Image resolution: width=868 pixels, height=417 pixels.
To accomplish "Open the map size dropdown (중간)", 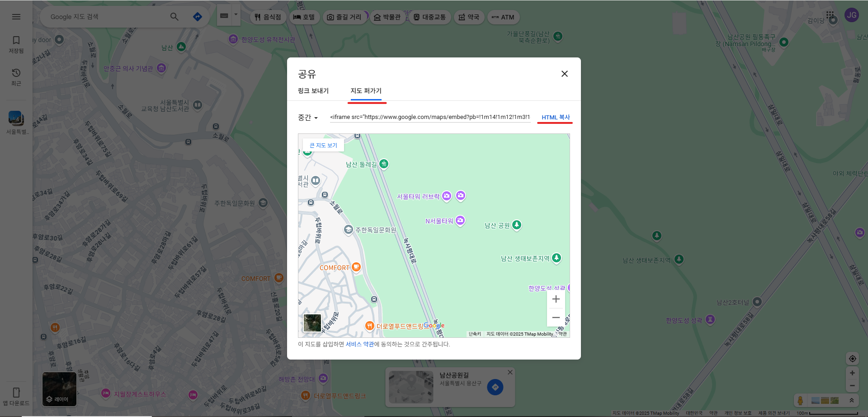I will tap(308, 118).
